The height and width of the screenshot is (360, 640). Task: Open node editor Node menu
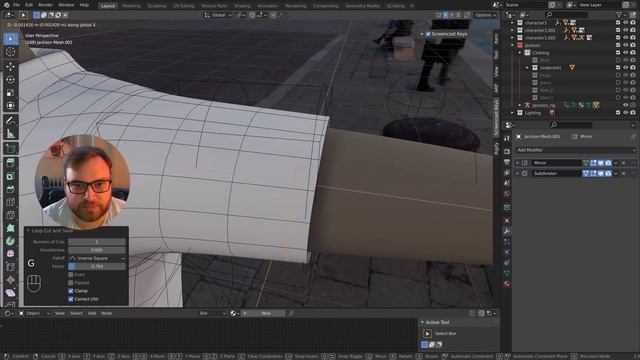[107, 313]
